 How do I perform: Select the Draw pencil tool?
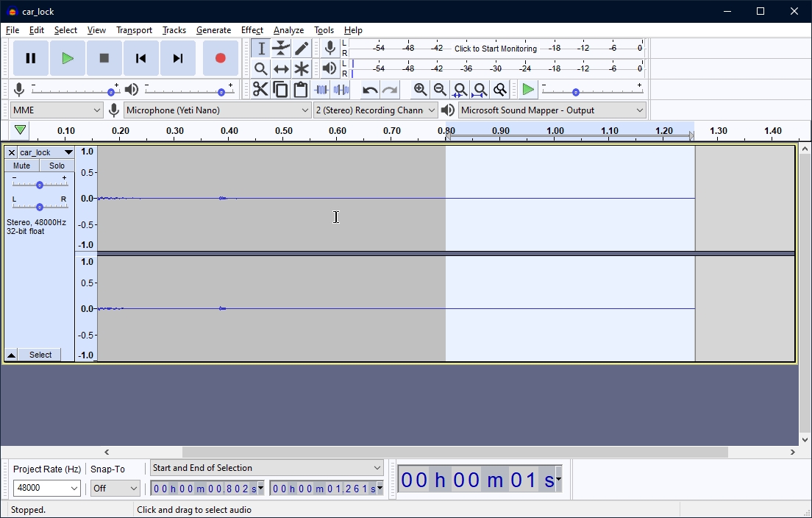302,49
